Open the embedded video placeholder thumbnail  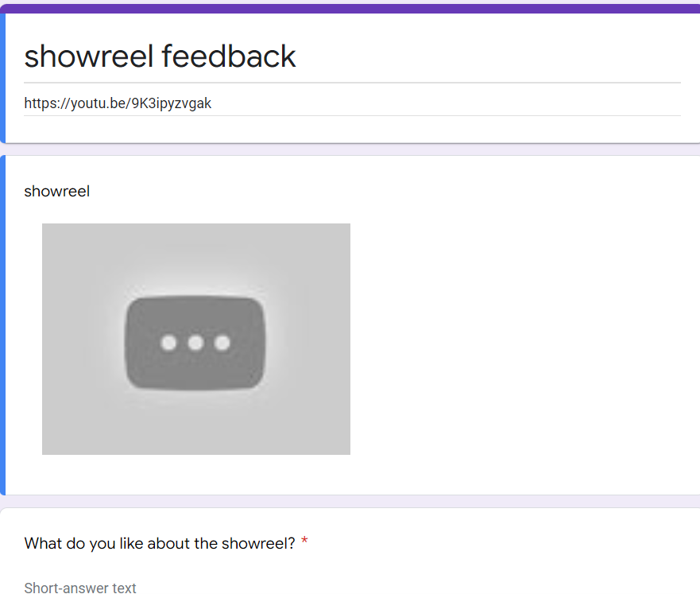pyautogui.click(x=196, y=339)
